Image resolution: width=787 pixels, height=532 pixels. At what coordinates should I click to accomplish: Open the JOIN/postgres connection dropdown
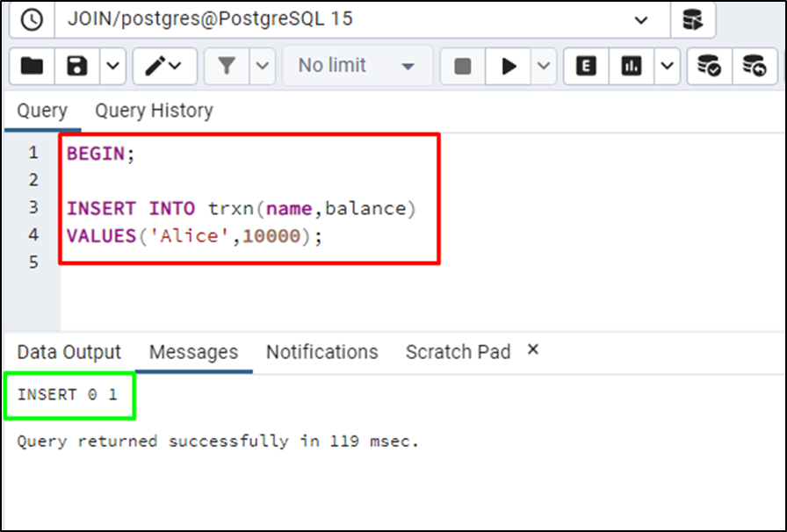[x=363, y=20]
